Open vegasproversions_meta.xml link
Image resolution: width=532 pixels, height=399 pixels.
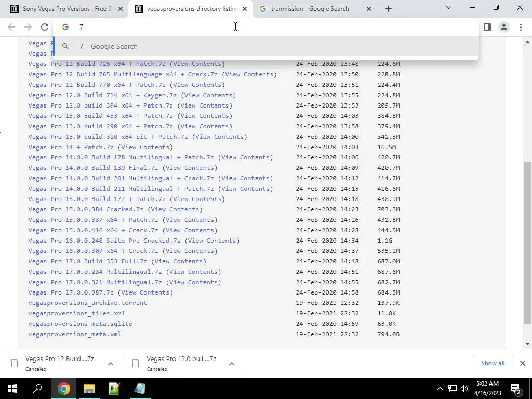[74, 334]
